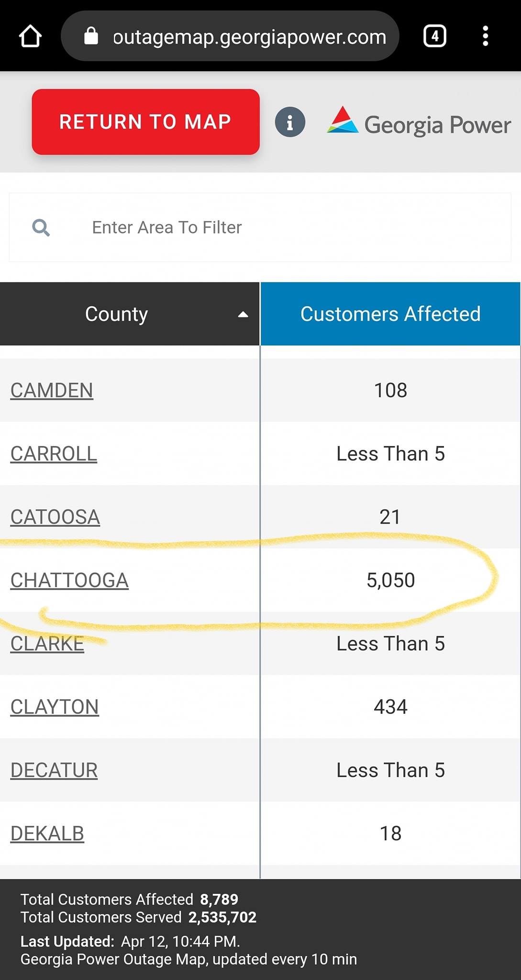
Task: Click the RETURN TO MAP button
Action: coord(146,122)
